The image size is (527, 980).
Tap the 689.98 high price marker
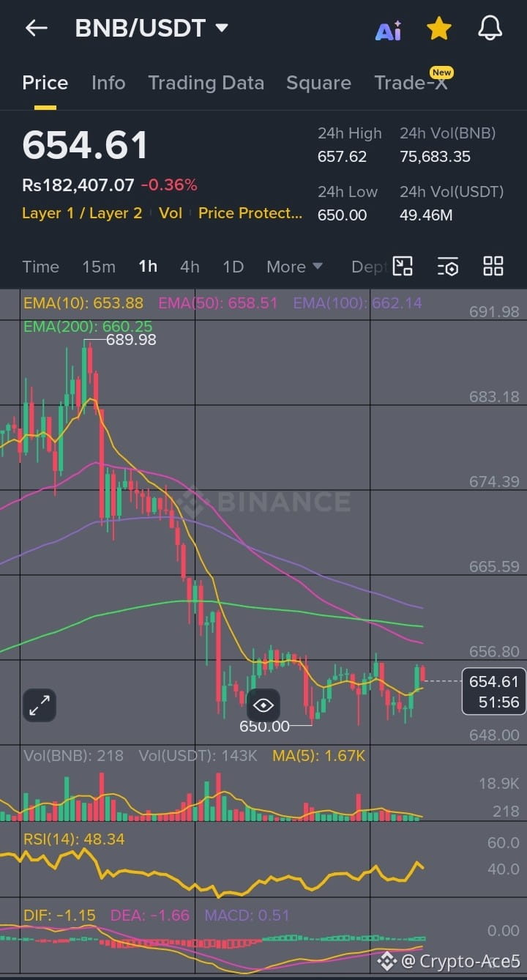click(131, 339)
